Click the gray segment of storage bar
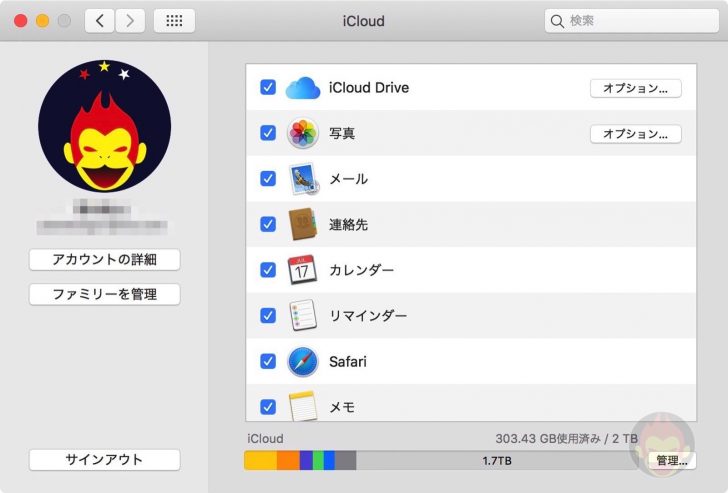Screen dimensions: 728x493 coord(345,461)
